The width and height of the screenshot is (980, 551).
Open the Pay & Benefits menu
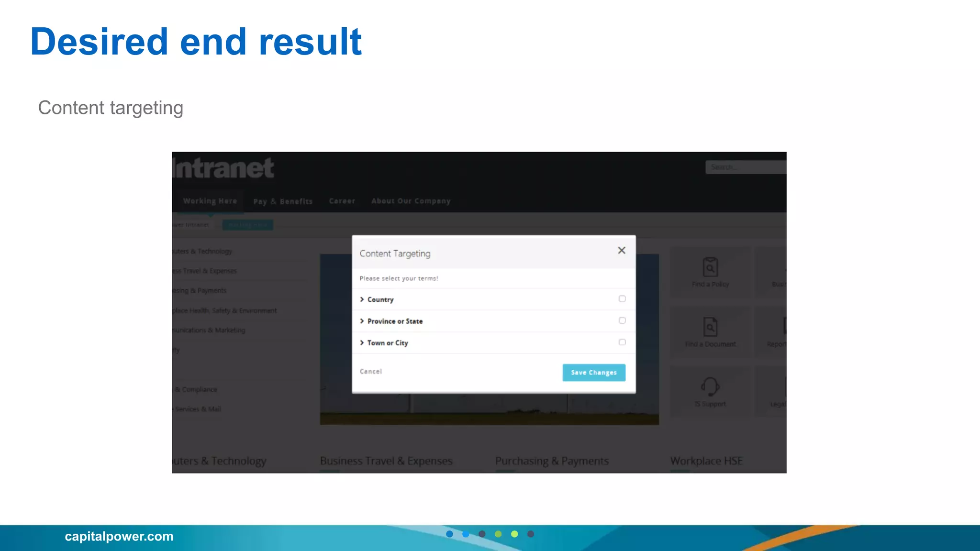point(283,201)
